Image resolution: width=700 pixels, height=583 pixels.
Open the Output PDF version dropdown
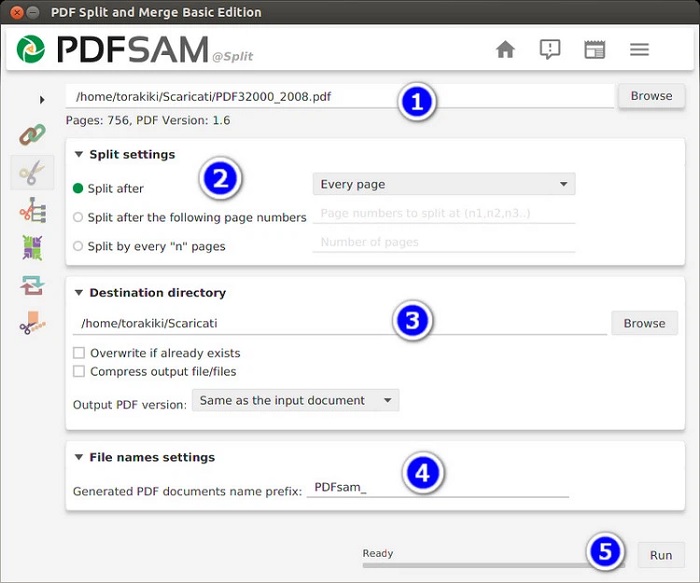295,401
